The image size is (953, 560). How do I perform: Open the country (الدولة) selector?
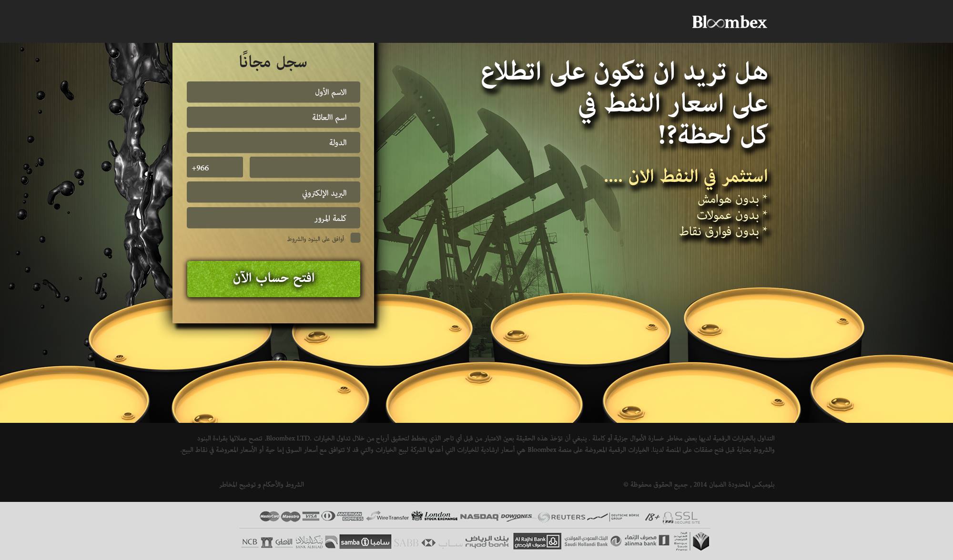(273, 142)
